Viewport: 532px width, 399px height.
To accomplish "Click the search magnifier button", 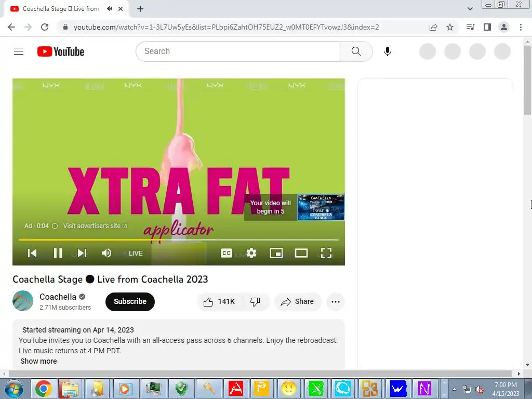I will tap(356, 51).
